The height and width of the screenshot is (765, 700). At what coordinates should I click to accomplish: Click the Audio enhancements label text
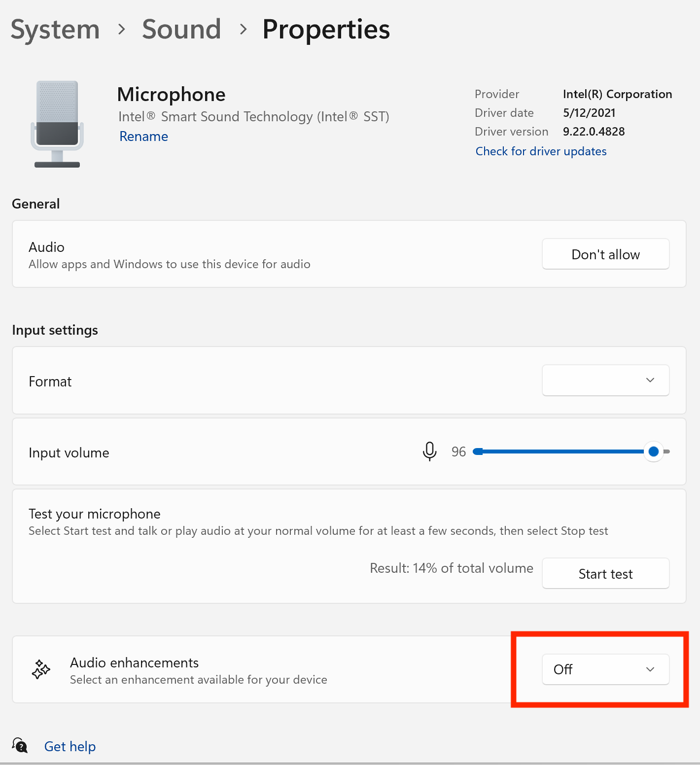134,662
